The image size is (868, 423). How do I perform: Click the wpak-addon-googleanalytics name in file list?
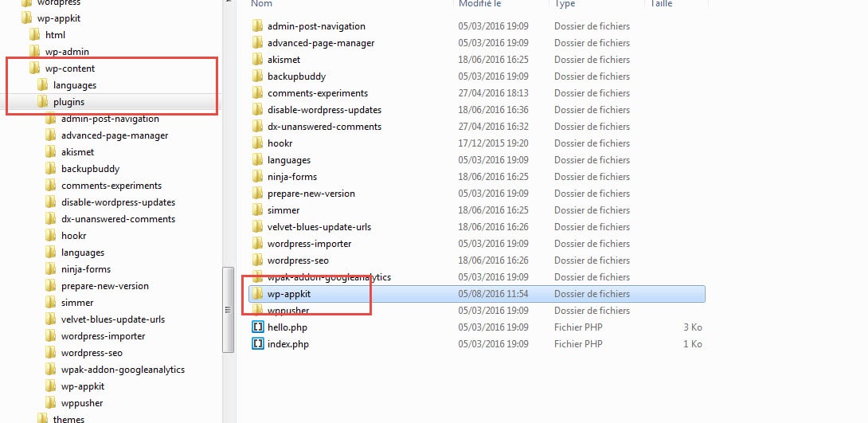[329, 277]
